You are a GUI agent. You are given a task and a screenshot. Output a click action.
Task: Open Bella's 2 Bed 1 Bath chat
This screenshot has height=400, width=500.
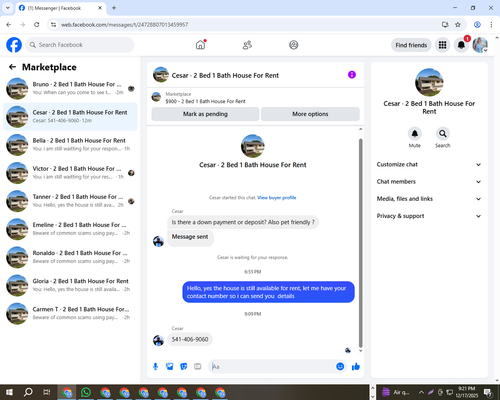click(70, 145)
